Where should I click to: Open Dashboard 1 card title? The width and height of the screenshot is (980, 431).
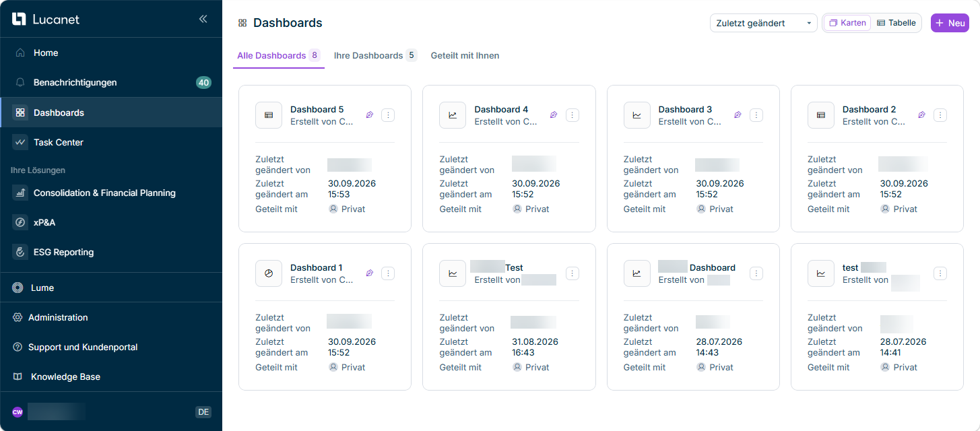click(x=317, y=267)
